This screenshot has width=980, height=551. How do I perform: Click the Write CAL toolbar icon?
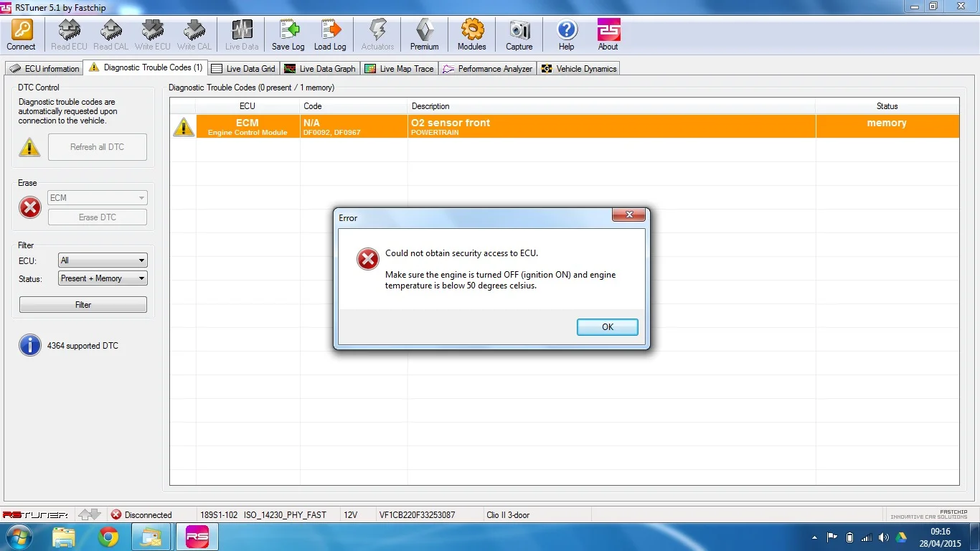[x=194, y=29]
